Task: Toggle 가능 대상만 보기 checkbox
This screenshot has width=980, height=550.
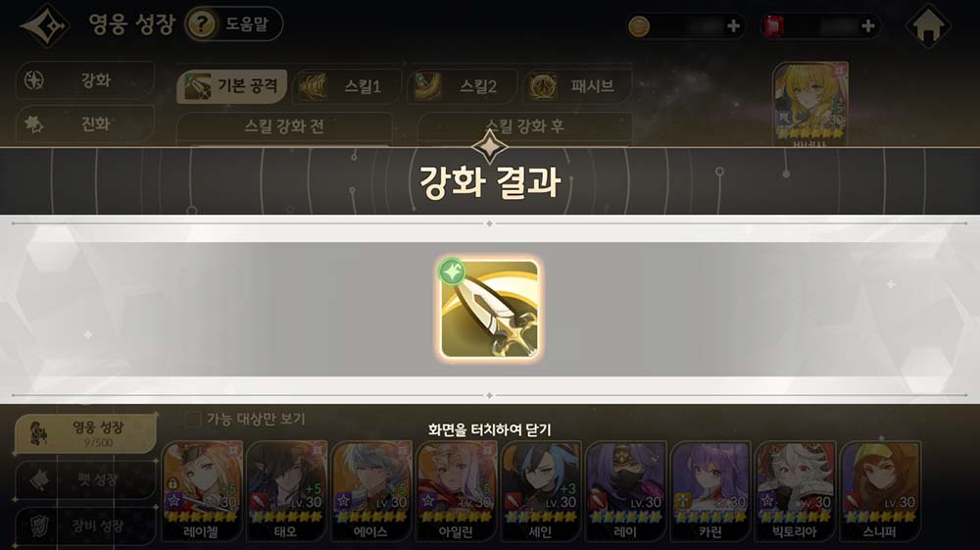Action: coord(193,419)
